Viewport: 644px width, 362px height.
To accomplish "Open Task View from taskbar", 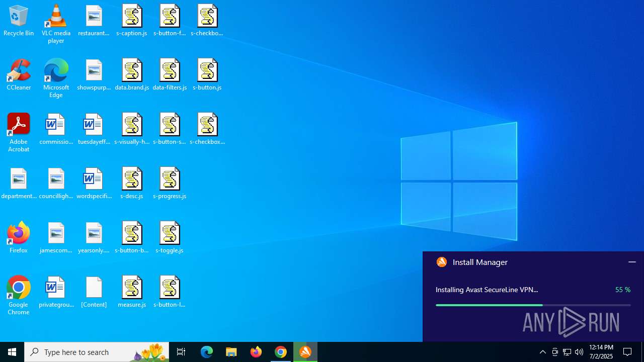I will 181,352.
